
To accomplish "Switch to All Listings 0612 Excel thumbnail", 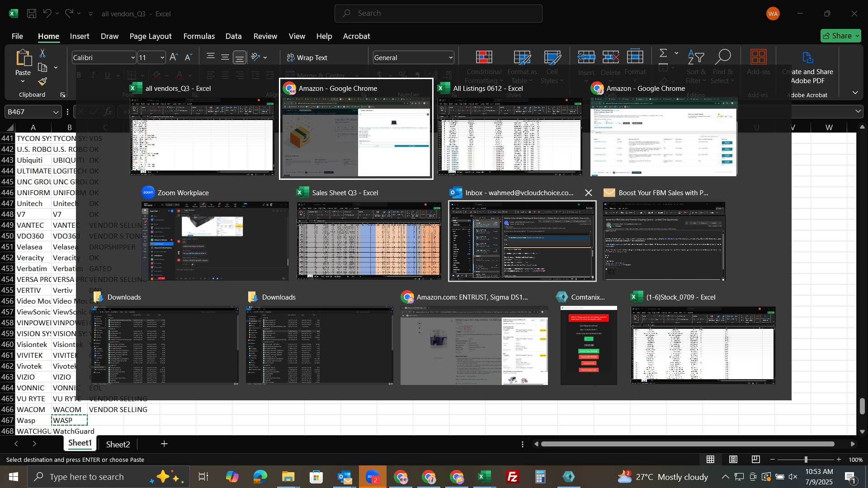I will (510, 136).
